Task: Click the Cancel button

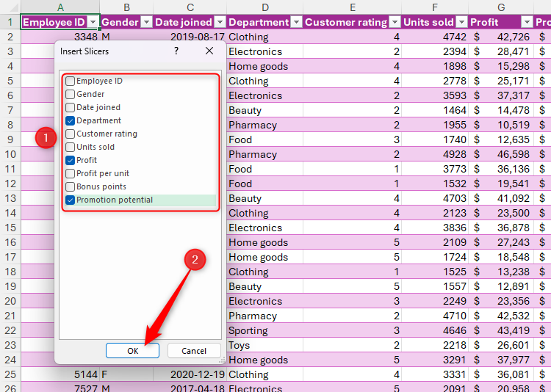Action: 194,351
